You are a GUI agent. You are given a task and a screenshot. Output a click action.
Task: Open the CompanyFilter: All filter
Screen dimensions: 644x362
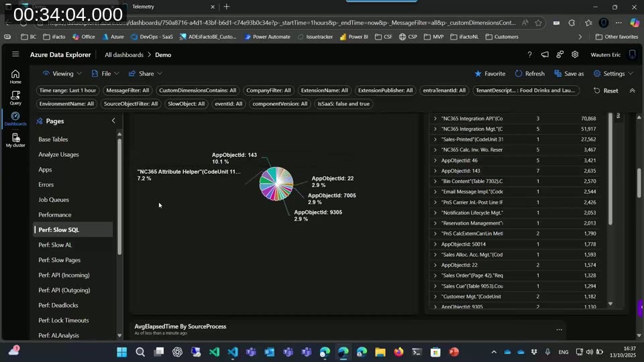(x=268, y=90)
